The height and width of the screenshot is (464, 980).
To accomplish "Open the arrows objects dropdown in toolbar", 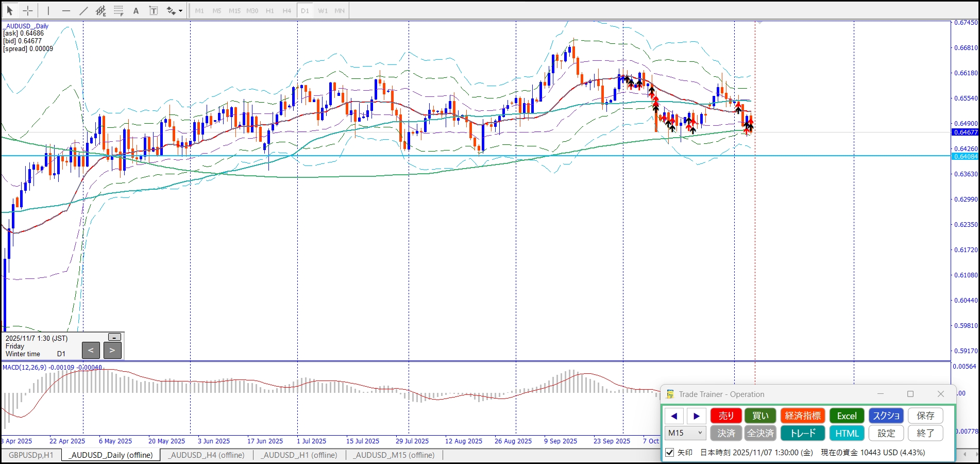I will (180, 10).
